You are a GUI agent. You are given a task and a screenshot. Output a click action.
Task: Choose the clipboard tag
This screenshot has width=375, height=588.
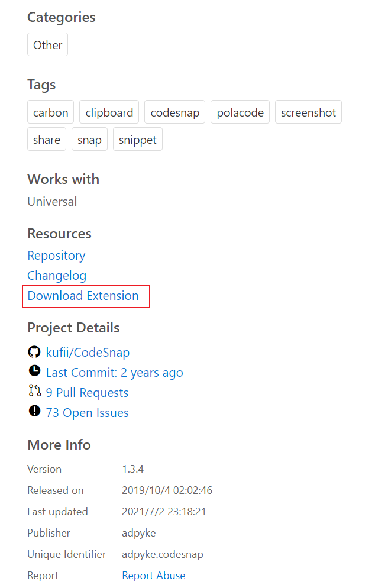click(109, 112)
